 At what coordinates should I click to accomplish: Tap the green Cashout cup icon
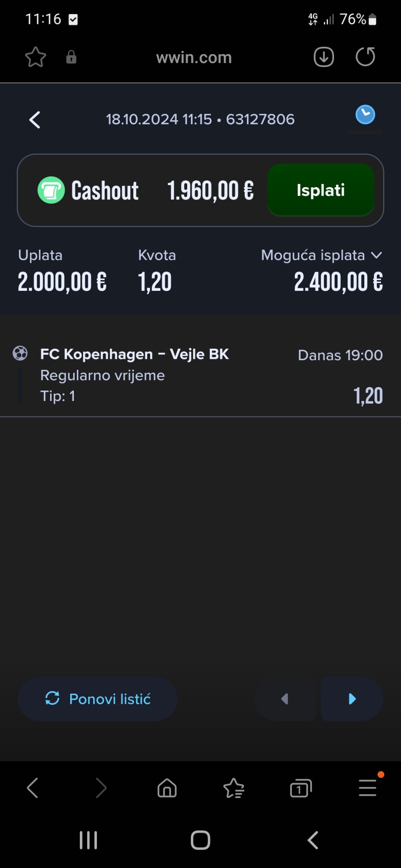coord(51,190)
